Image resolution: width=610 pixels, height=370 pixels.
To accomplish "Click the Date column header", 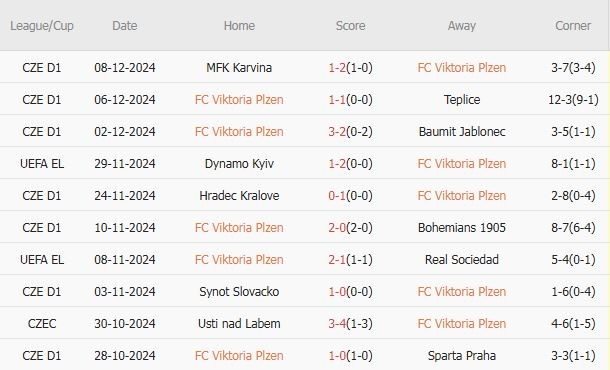I will 124,26.
